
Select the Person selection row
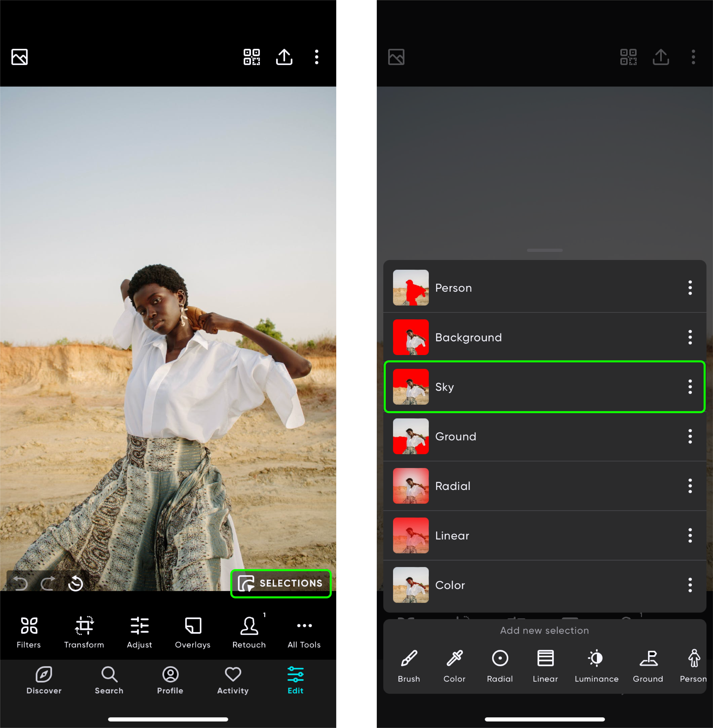(x=544, y=288)
